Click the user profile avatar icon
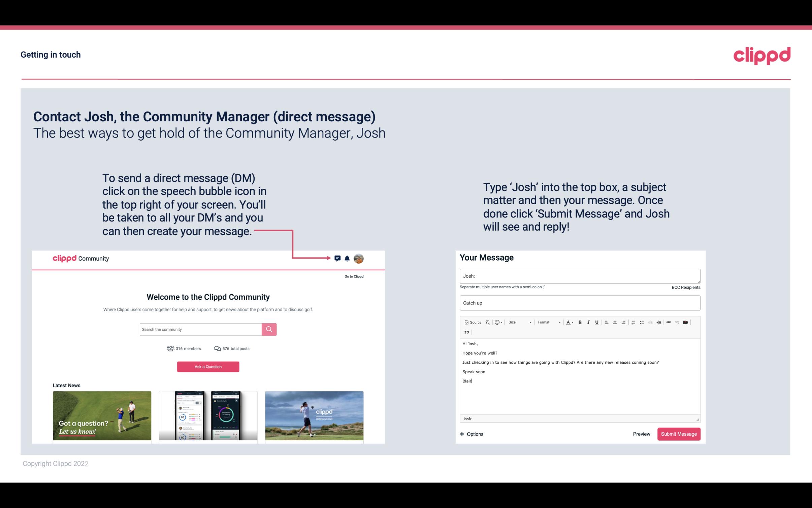The width and height of the screenshot is (812, 508). pos(358,259)
